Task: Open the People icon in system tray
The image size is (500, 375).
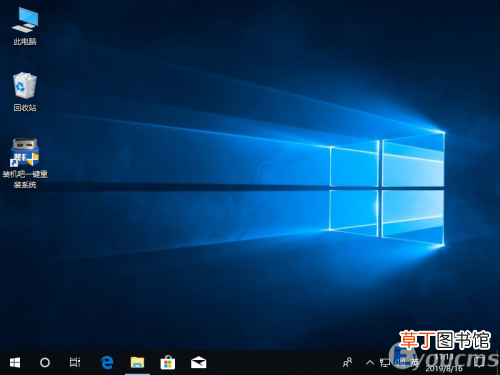Action: (x=347, y=362)
